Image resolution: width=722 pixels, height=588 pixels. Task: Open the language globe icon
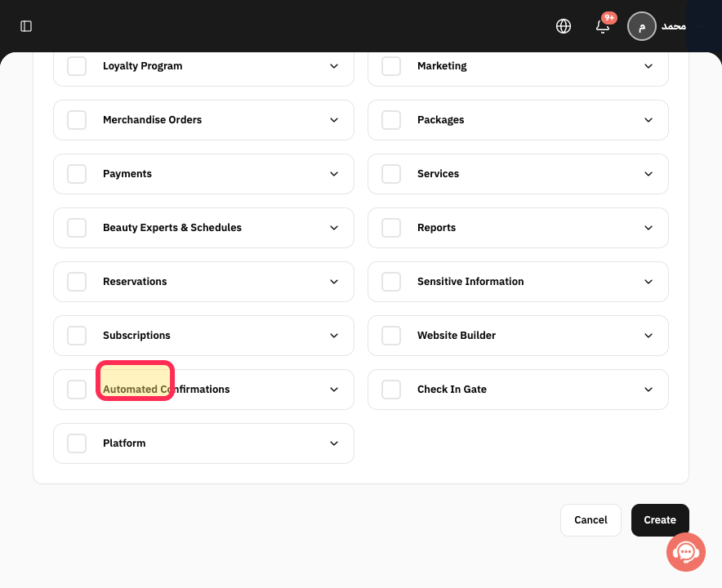(x=563, y=26)
